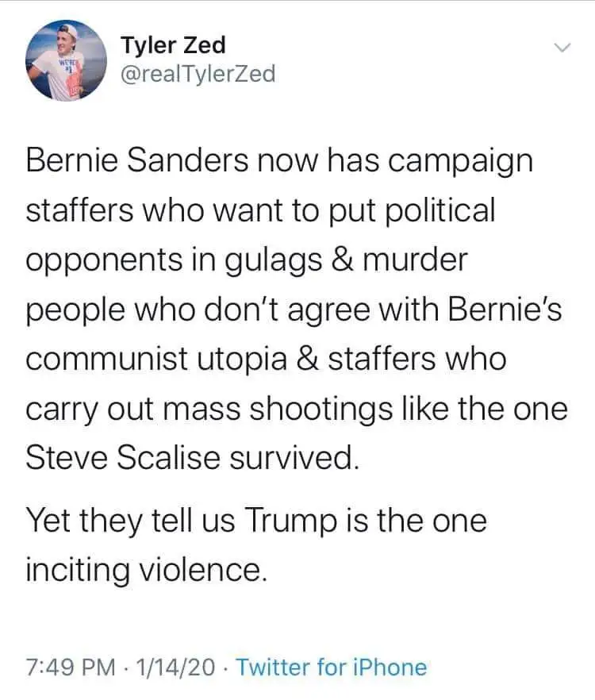Image resolution: width=595 pixels, height=700 pixels.
Task: Click the phrase "carry out" in tweet
Action: pyautogui.click(x=87, y=407)
